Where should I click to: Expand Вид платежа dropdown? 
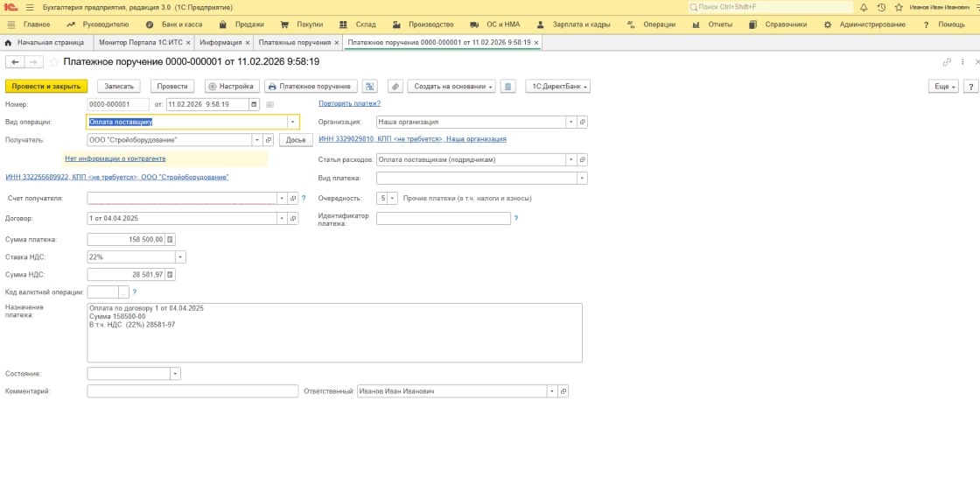point(582,179)
